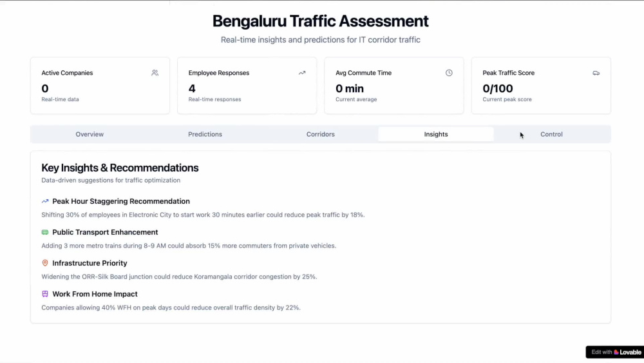This screenshot has width=644, height=363.
Task: Click the Active Companies value 0
Action: [x=45, y=88]
